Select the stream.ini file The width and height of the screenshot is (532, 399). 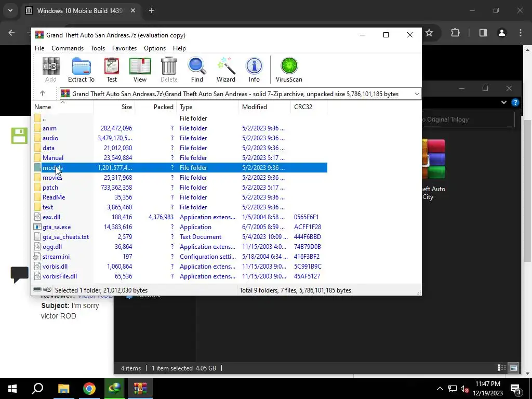point(180,257)
